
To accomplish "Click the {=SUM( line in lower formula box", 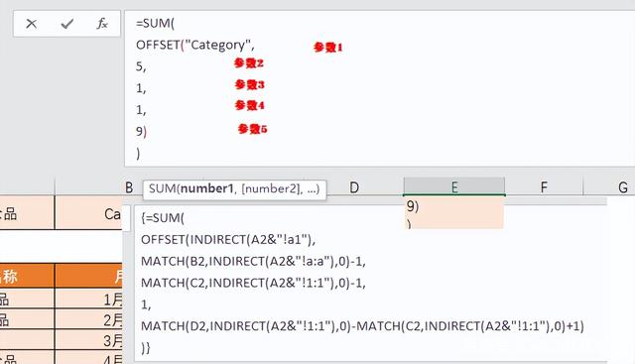I will tap(163, 218).
